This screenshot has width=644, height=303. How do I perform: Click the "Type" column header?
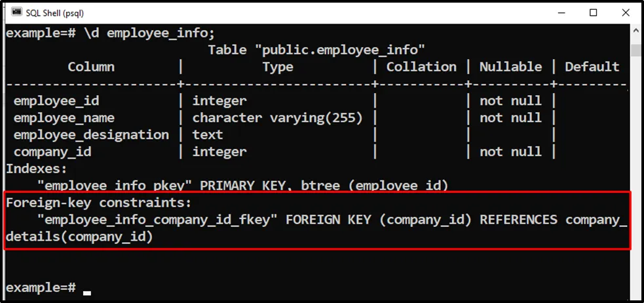point(278,67)
